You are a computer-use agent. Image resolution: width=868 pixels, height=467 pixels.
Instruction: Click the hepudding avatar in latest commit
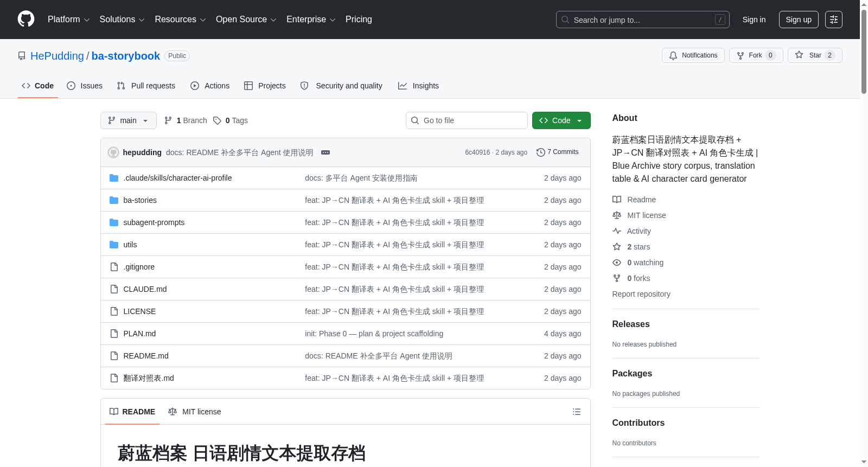113,152
